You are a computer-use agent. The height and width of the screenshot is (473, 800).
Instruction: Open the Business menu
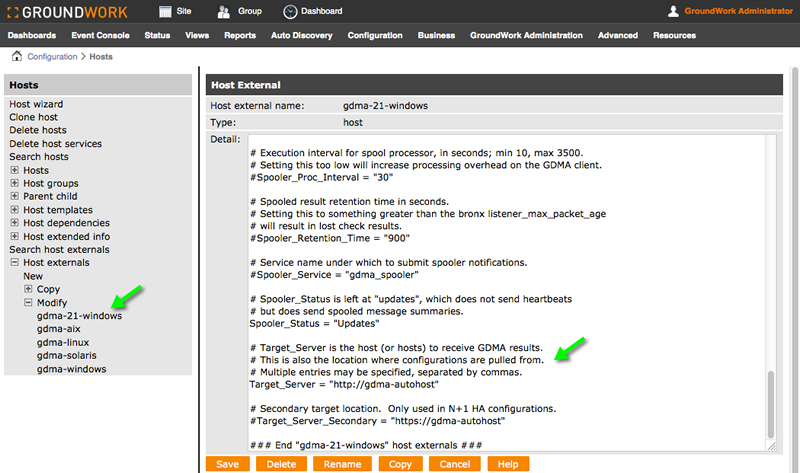pos(436,35)
